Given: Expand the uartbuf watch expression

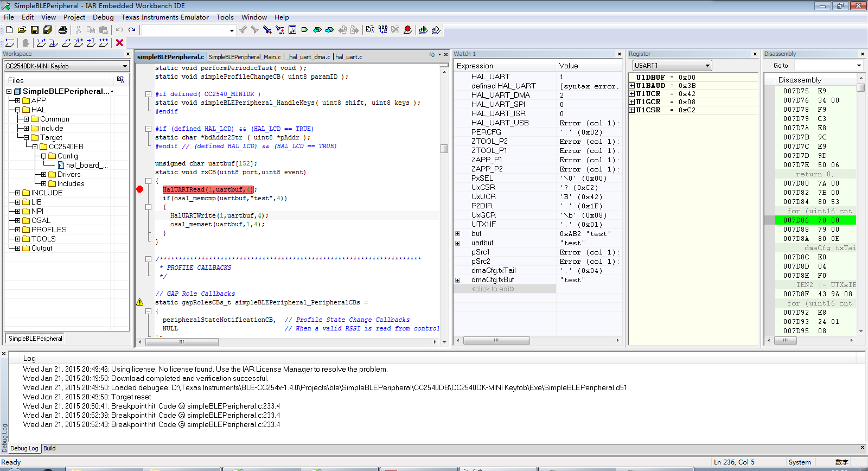Looking at the screenshot, I should [x=458, y=243].
